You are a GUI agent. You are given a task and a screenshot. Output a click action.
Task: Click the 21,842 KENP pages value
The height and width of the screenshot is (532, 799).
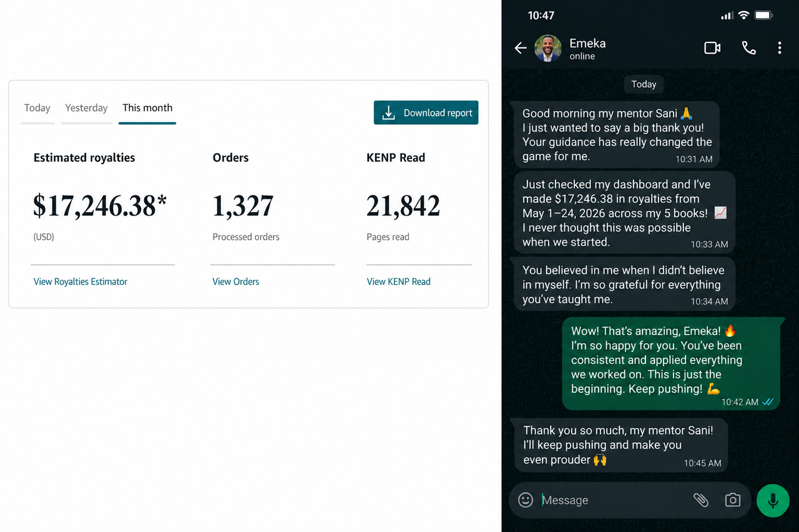tap(403, 206)
